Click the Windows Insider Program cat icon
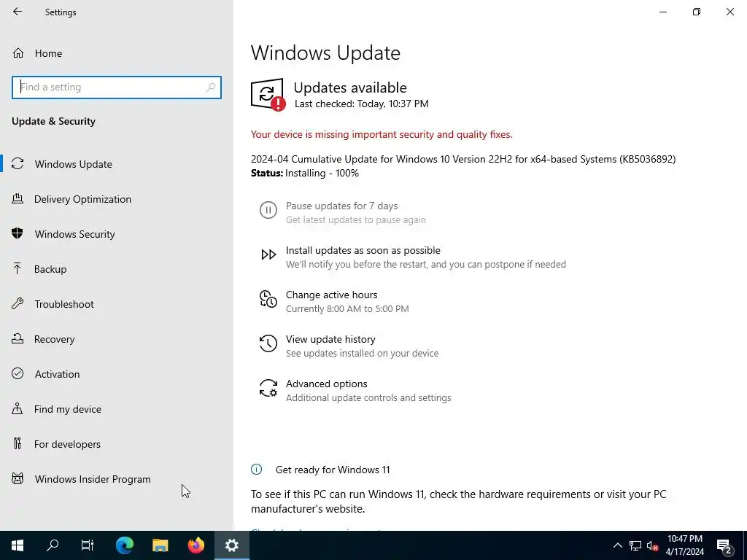Image resolution: width=747 pixels, height=560 pixels. 18,478
